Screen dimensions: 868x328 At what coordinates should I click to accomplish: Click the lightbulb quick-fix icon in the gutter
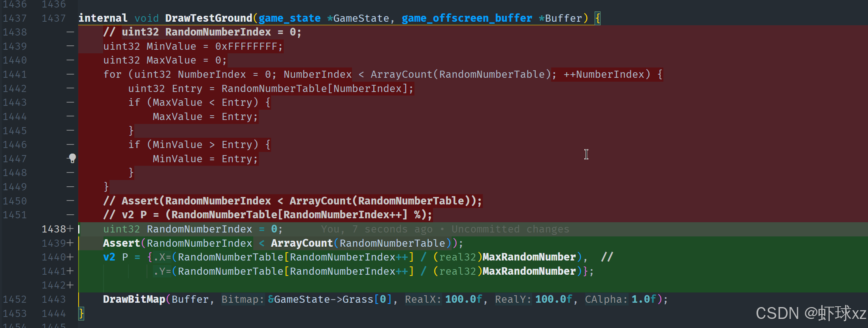point(72,158)
